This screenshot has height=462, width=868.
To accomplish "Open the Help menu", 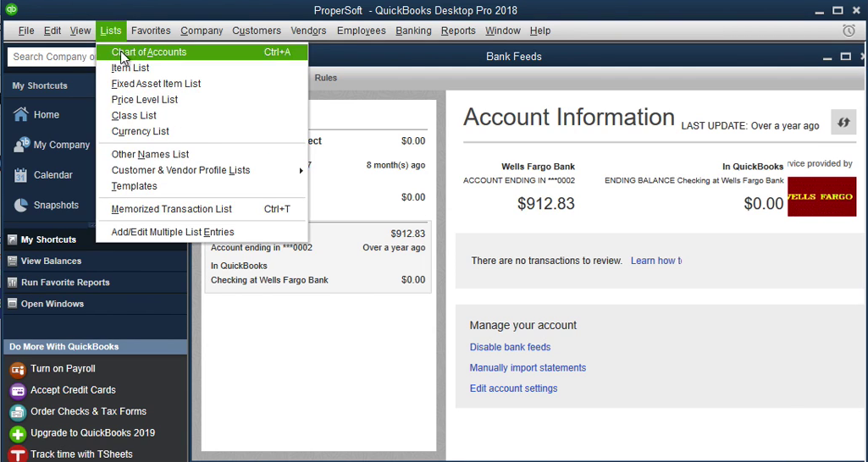I will (x=539, y=31).
